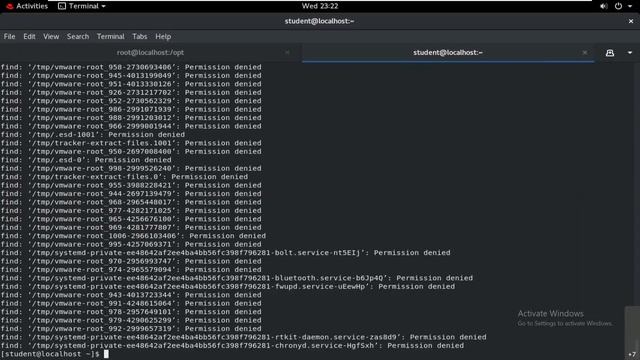Click the new tab icon button
640x360 pixels.
[x=610, y=53]
